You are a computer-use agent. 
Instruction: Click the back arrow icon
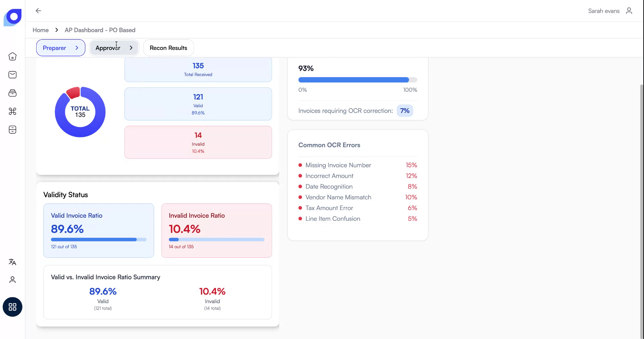coord(38,11)
